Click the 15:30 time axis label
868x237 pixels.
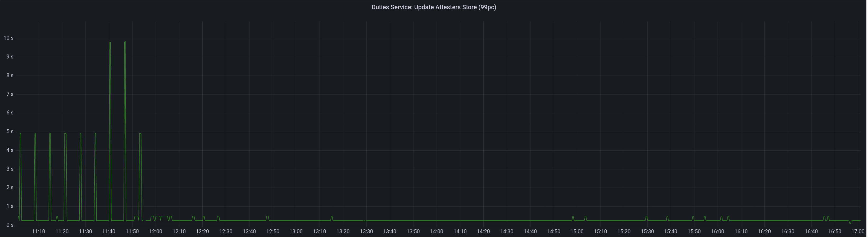[647, 232]
